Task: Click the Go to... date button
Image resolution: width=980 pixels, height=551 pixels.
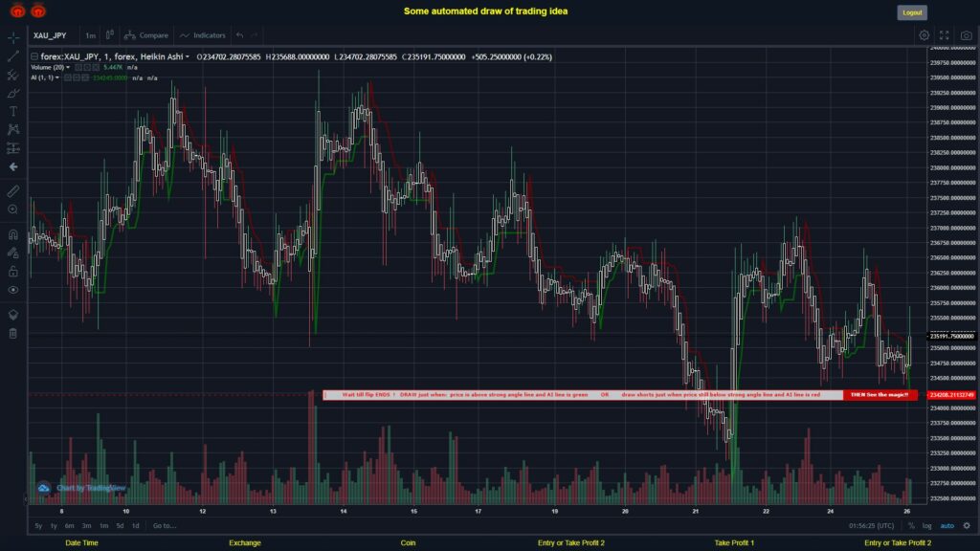Action: click(165, 525)
